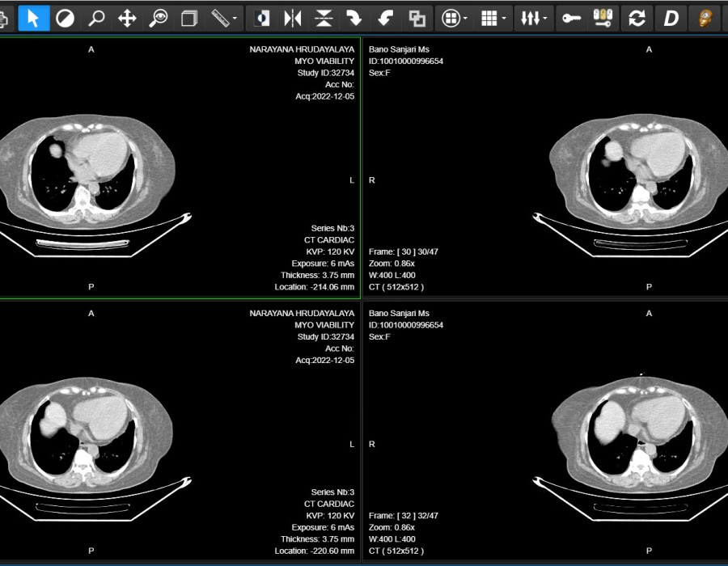Flip the image vertically
This screenshot has height=566, width=728.
(x=324, y=18)
